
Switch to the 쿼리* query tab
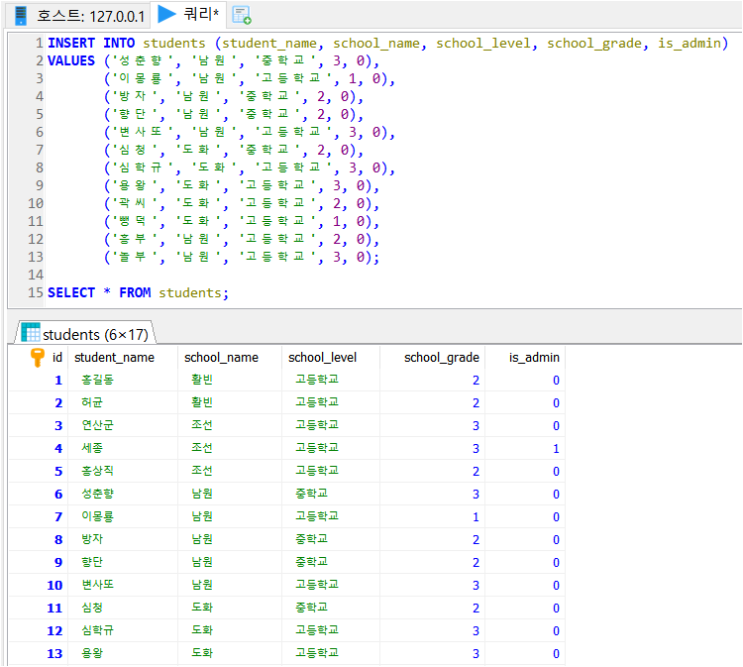coord(189,14)
